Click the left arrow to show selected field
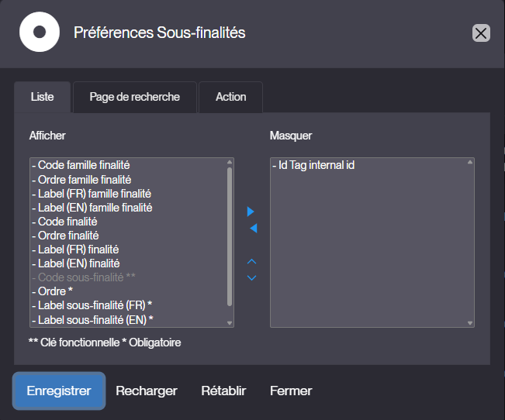This screenshot has height=420, width=505. 253,228
